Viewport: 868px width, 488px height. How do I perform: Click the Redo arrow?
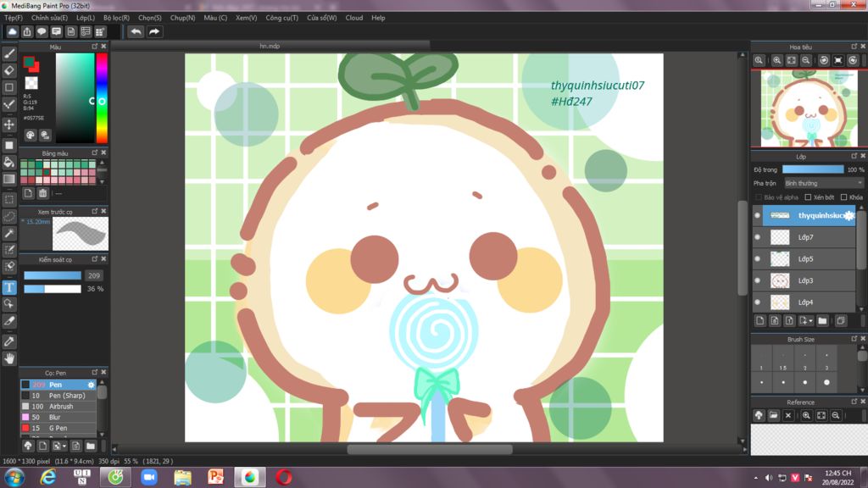click(x=154, y=31)
